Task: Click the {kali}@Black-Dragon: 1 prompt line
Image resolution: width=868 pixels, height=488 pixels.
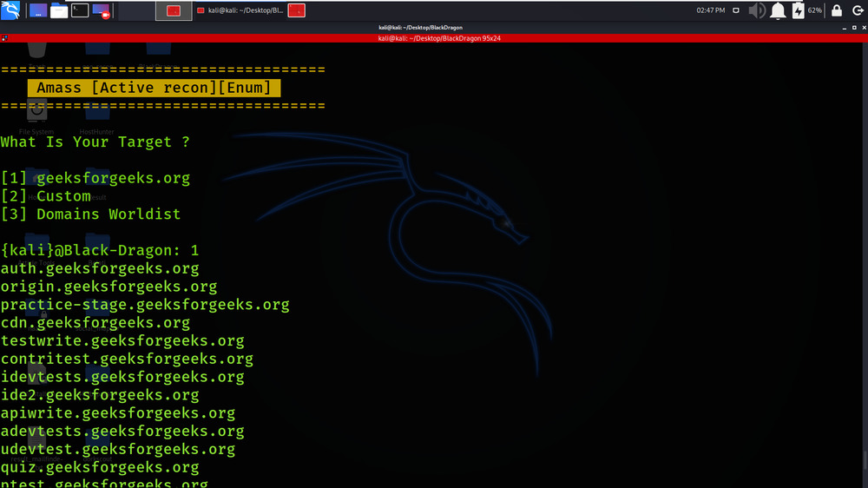Action: (x=100, y=250)
